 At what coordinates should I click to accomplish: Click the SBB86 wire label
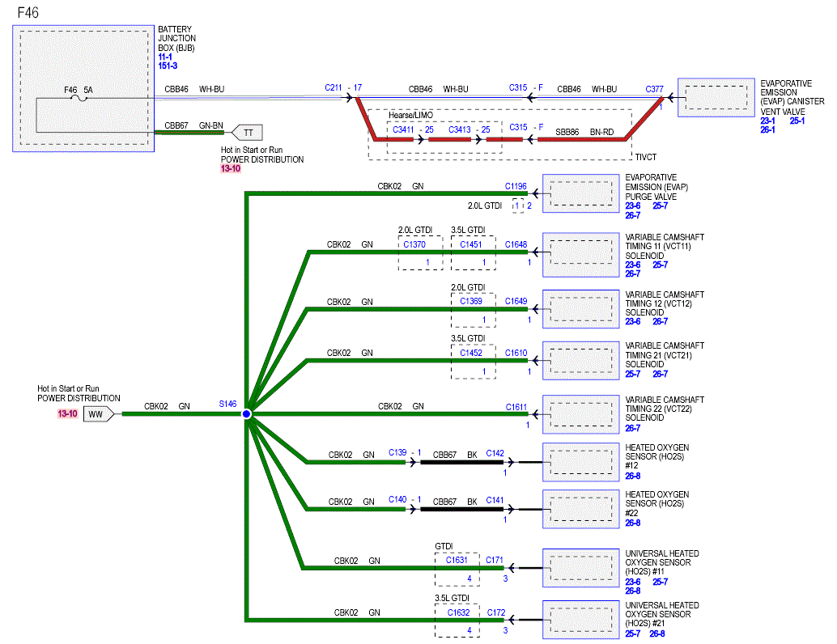click(x=567, y=132)
